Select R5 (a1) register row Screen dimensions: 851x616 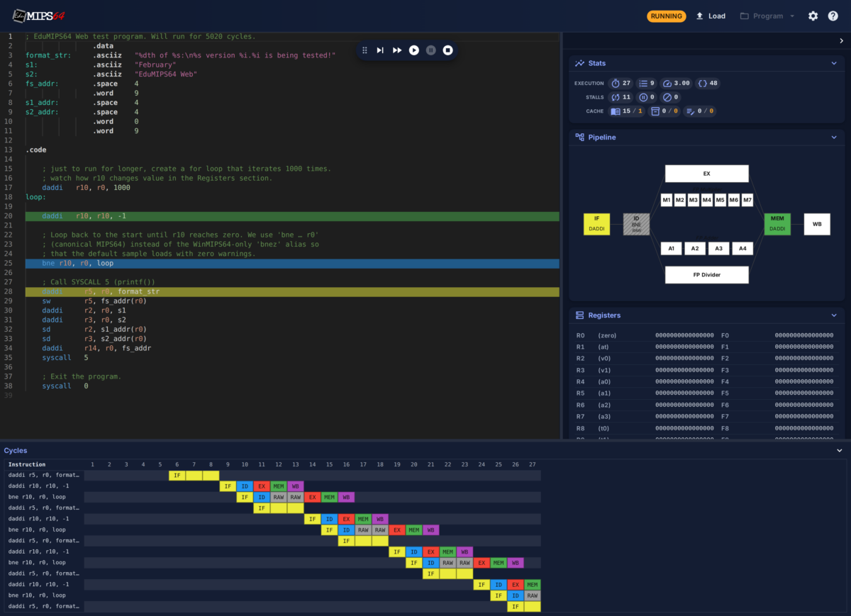[x=706, y=393]
